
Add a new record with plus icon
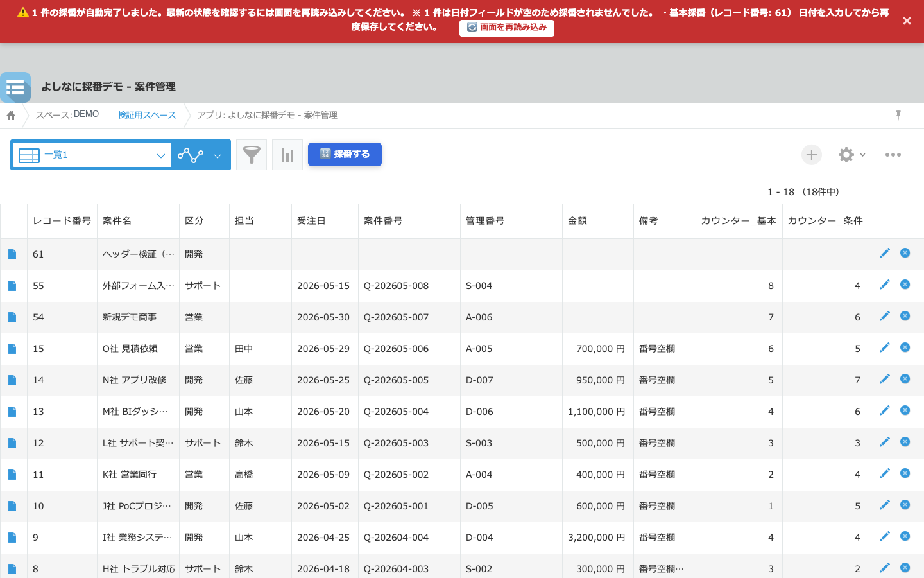click(x=812, y=155)
